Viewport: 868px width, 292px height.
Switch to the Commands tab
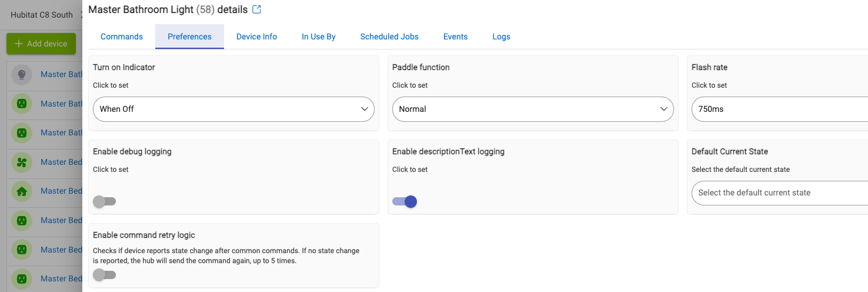click(x=122, y=36)
